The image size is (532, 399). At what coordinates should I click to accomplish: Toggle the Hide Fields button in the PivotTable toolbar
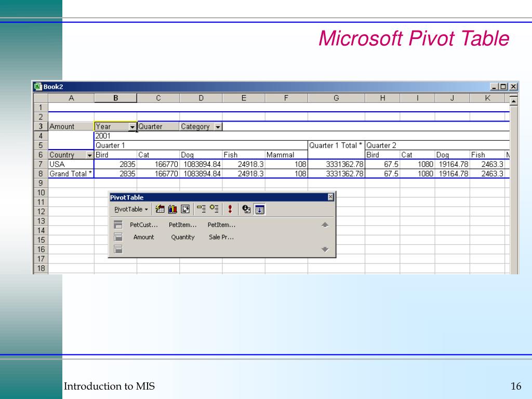[260, 209]
